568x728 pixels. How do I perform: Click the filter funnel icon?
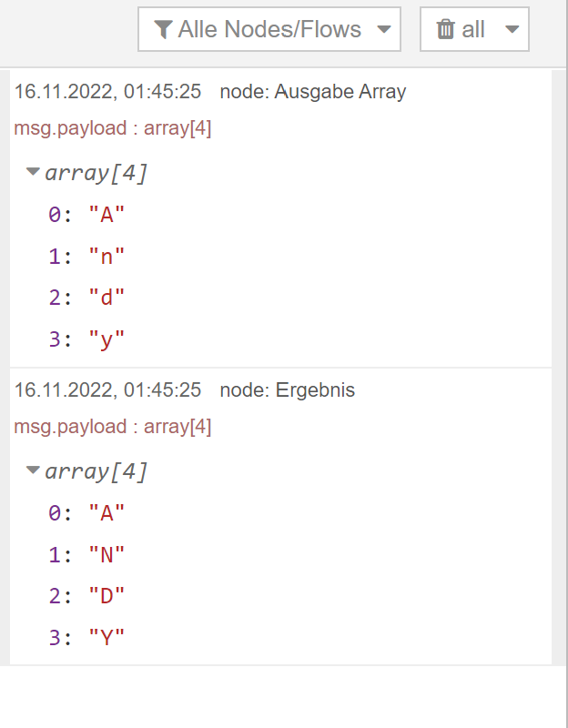(x=163, y=29)
